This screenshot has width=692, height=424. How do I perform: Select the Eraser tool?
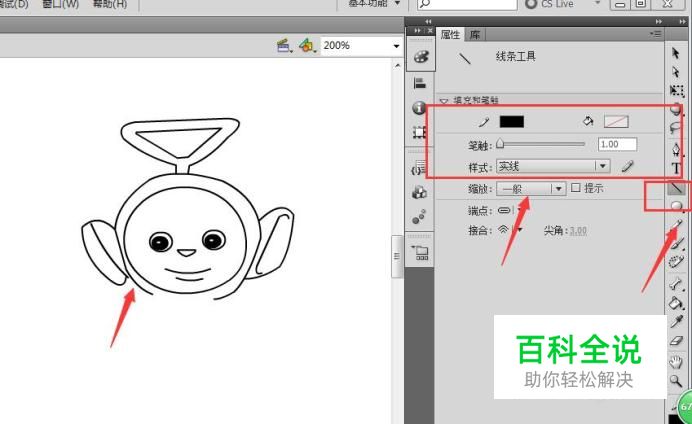pos(676,341)
